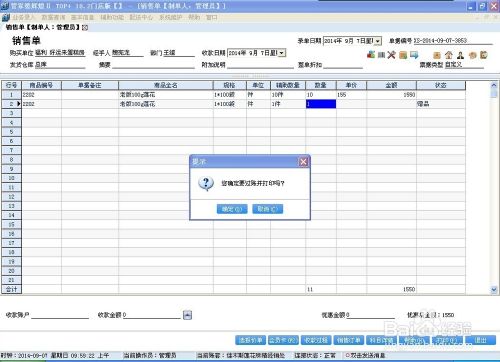500x362 pixels.
Task: Click the crossed tools icon
Action: [392, 55]
